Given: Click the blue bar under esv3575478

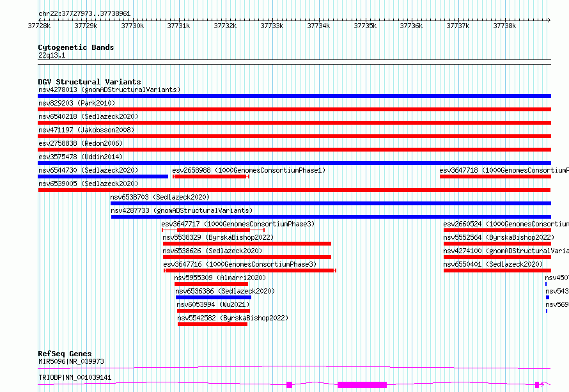Looking at the screenshot, I should [294, 163].
